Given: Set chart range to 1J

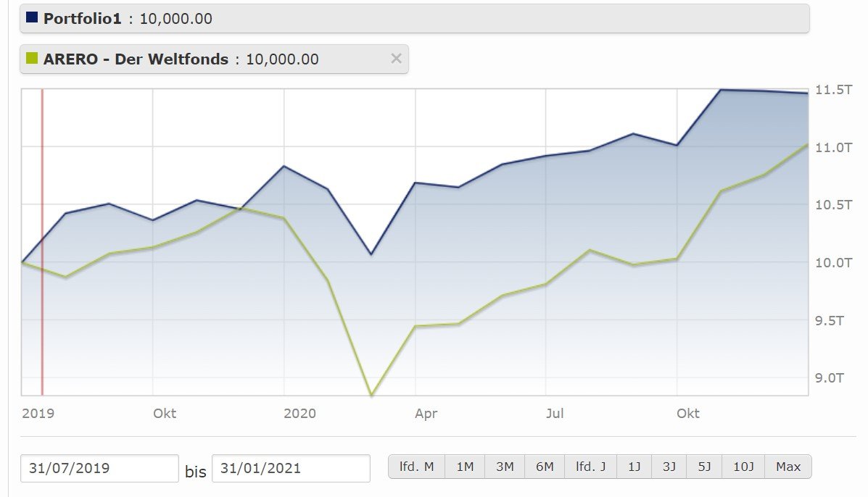Looking at the screenshot, I should [x=635, y=467].
